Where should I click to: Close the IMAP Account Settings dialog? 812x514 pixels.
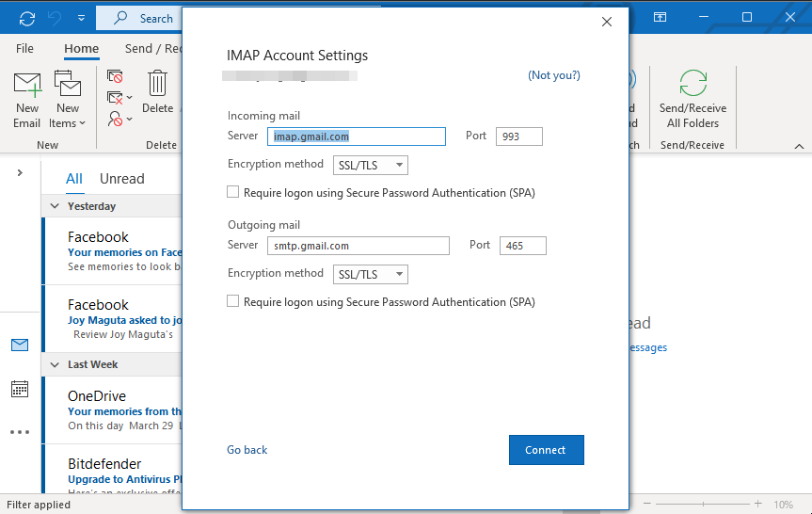[606, 22]
